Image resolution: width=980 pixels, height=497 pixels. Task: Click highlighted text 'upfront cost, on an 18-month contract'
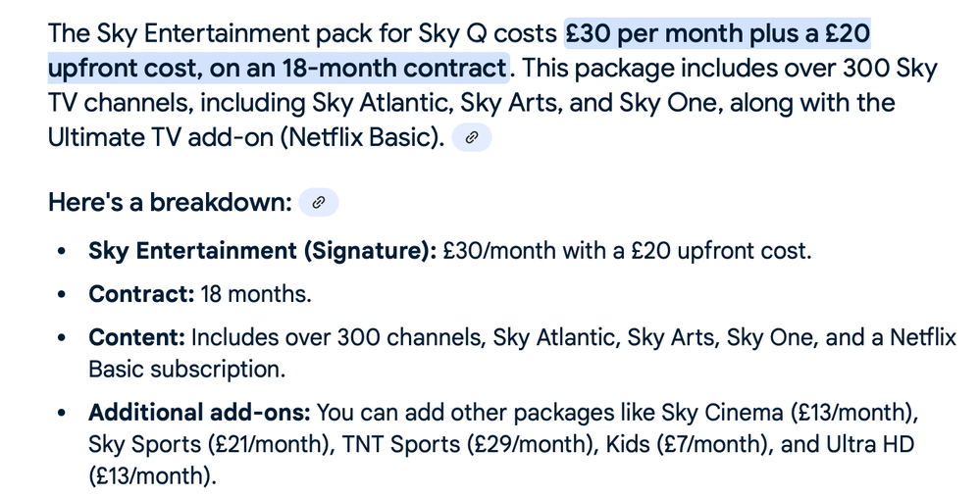click(x=279, y=68)
